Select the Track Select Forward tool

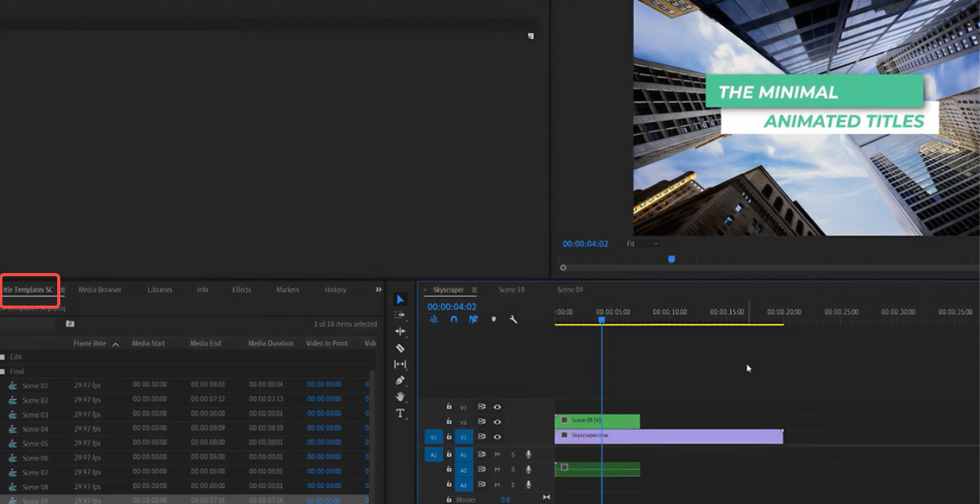pyautogui.click(x=400, y=316)
